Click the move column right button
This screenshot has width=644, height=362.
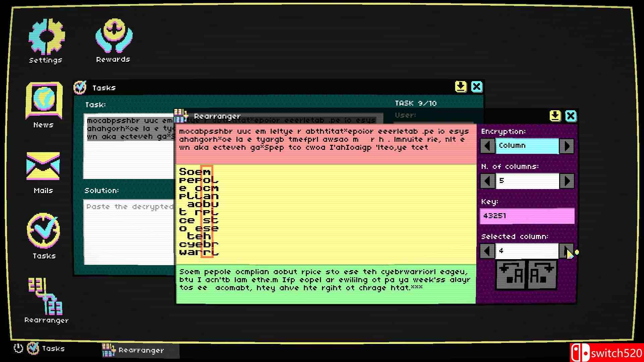(542, 275)
